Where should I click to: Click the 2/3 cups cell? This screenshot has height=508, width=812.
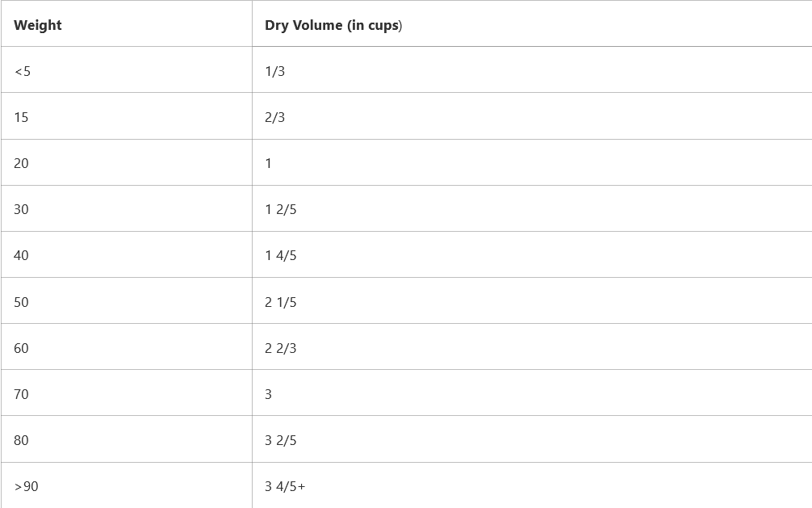coord(275,117)
